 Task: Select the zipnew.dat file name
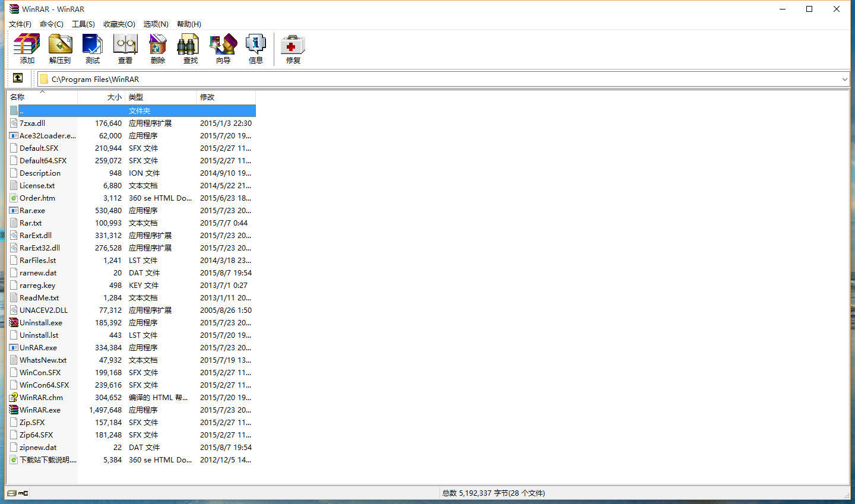(38, 448)
